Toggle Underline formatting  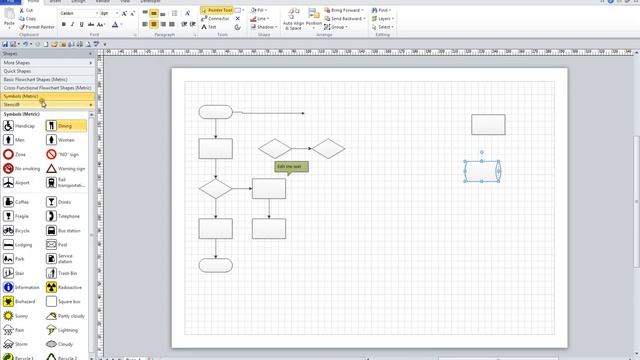coord(82,24)
